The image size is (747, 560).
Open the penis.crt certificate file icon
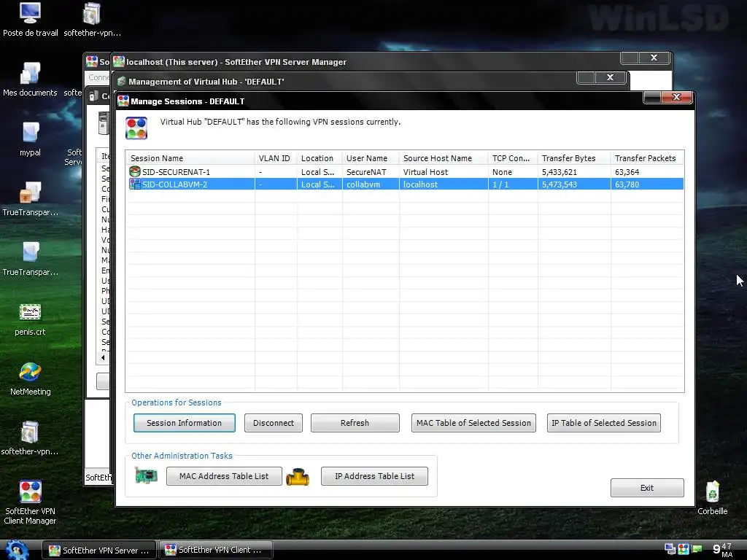pos(30,319)
